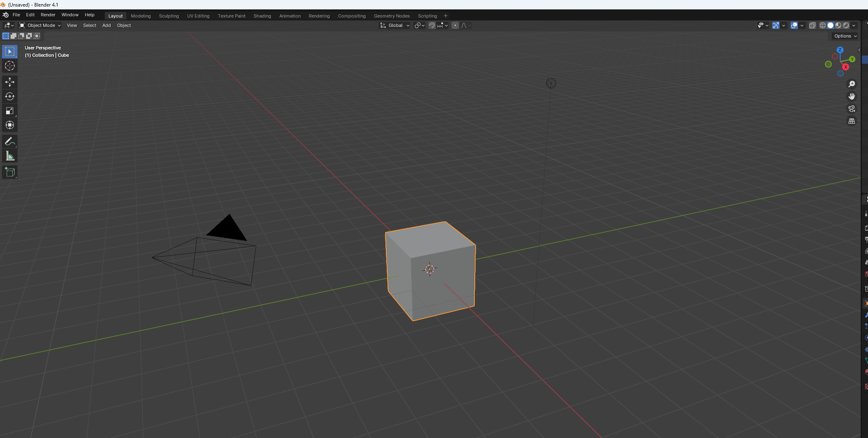Select the Move tool in toolbar

click(10, 82)
